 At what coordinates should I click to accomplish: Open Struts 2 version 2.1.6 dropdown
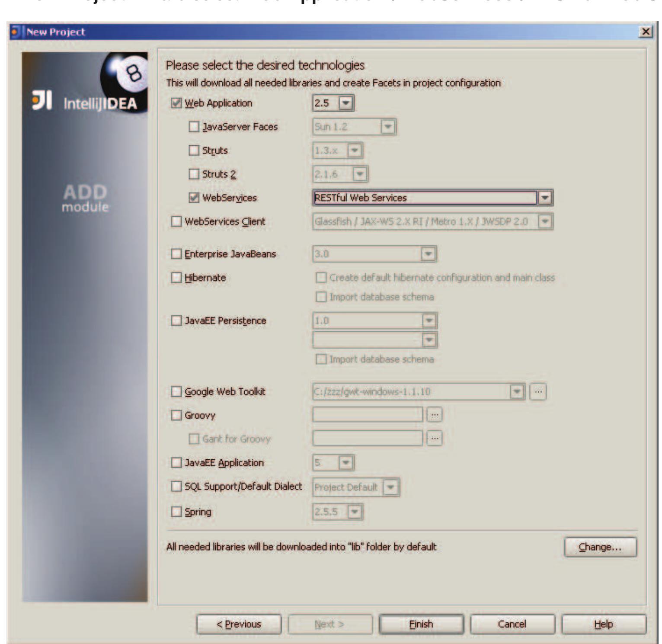coord(360,174)
